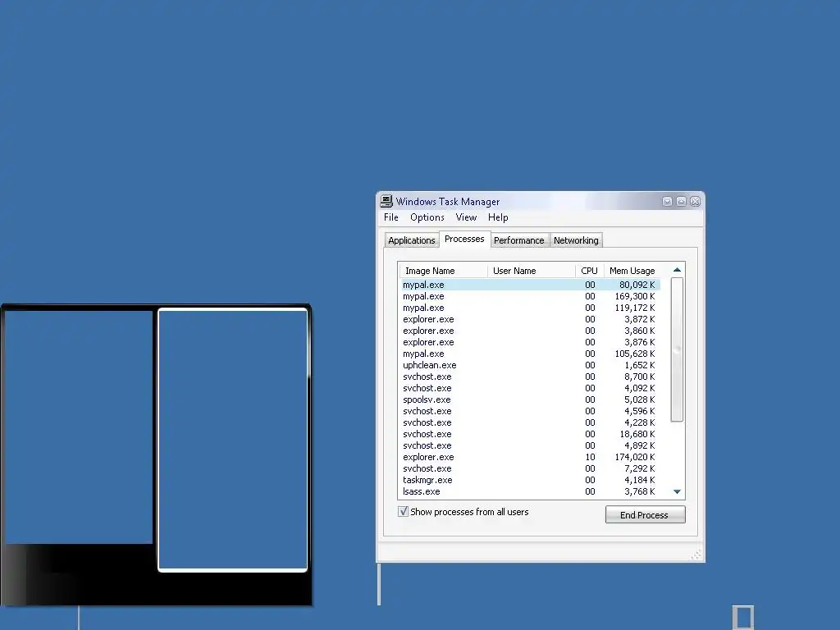
Task: Click the Task Manager title bar icon
Action: point(386,202)
